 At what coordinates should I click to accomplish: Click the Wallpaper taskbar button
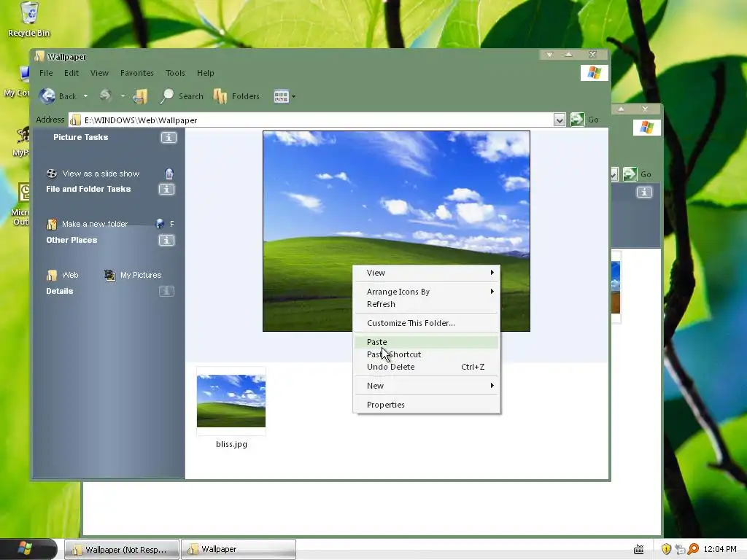coord(239,550)
